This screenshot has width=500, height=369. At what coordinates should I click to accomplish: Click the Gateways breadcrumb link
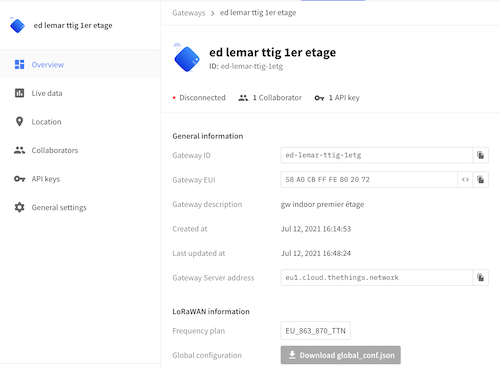189,13
